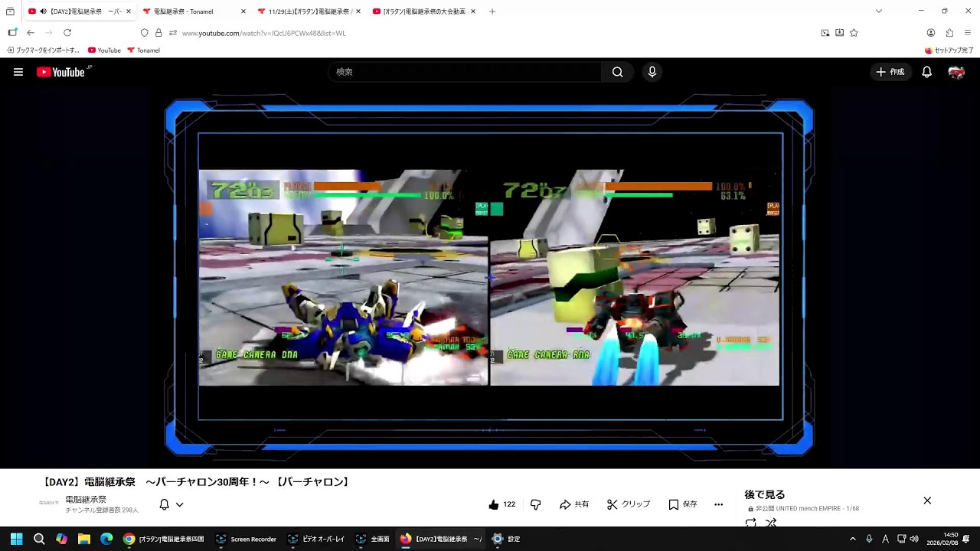980x551 pixels.
Task: Open YouTube bookmark in bookmarks bar
Action: (x=104, y=51)
